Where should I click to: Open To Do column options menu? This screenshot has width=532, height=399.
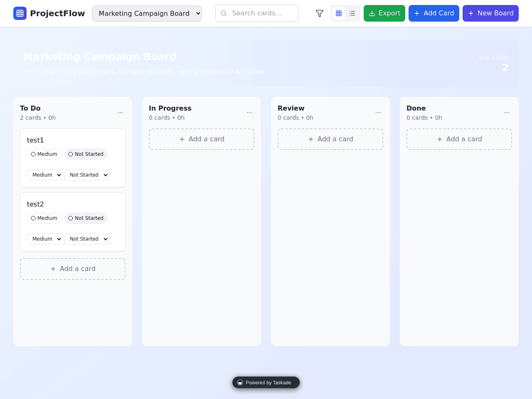point(121,113)
